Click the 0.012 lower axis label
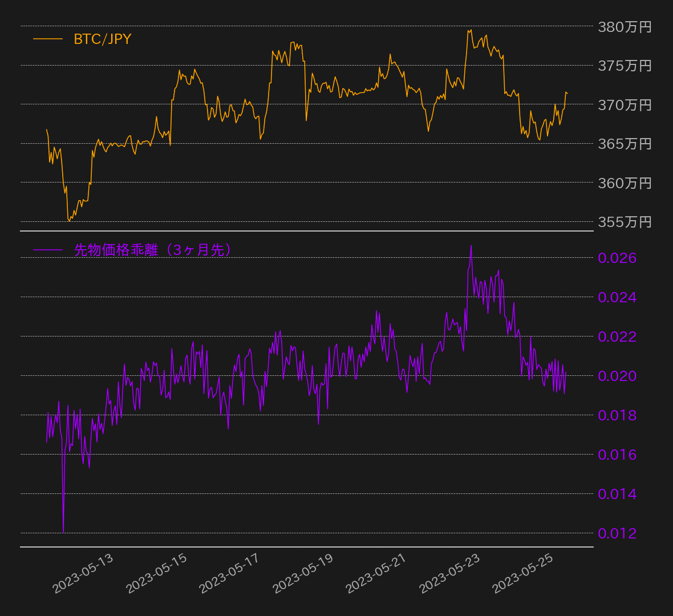This screenshot has width=673, height=616. coord(617,533)
